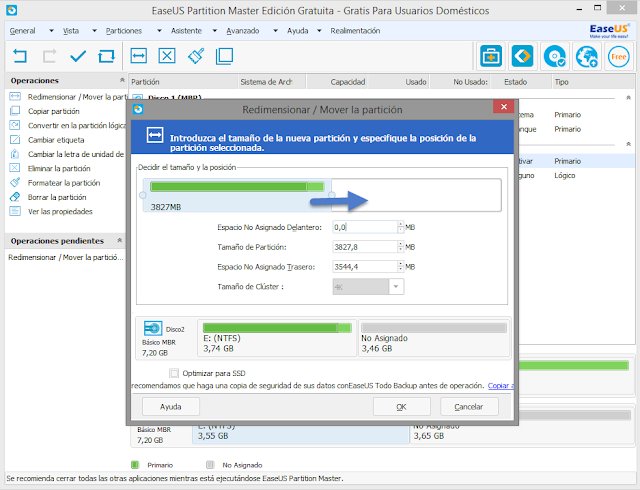Click the Cancelar button
The height and width of the screenshot is (490, 640).
click(469, 407)
